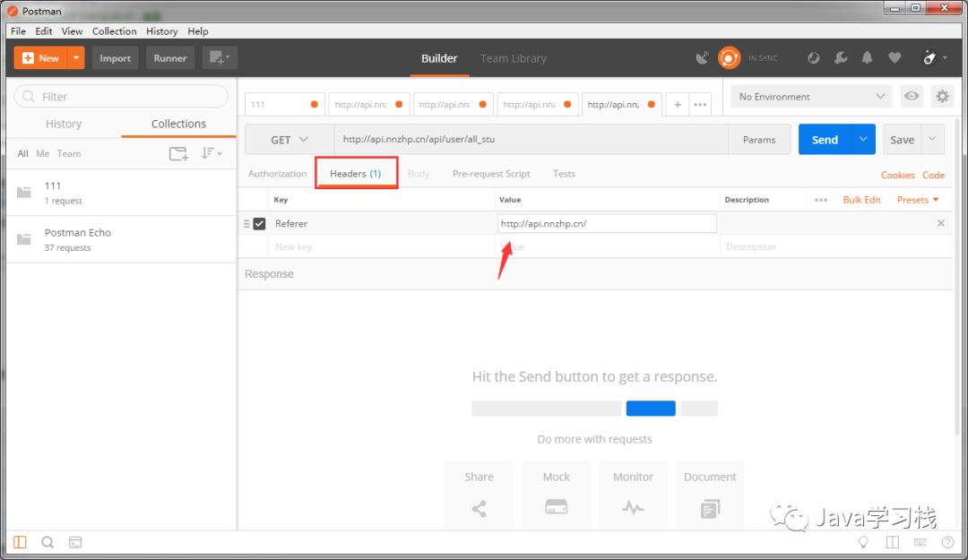Click the interceptor satellite icon
This screenshot has height=560, width=968.
702,58
